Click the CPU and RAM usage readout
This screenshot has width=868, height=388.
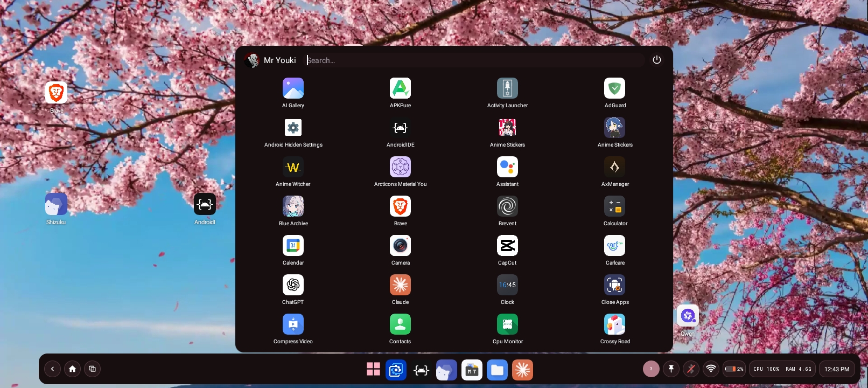[x=782, y=369]
